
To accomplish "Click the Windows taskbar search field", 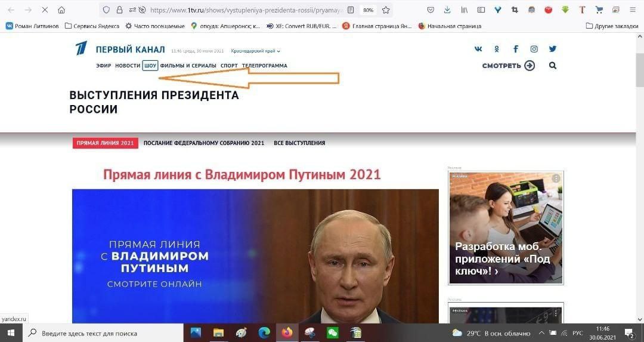I will point(103,333).
